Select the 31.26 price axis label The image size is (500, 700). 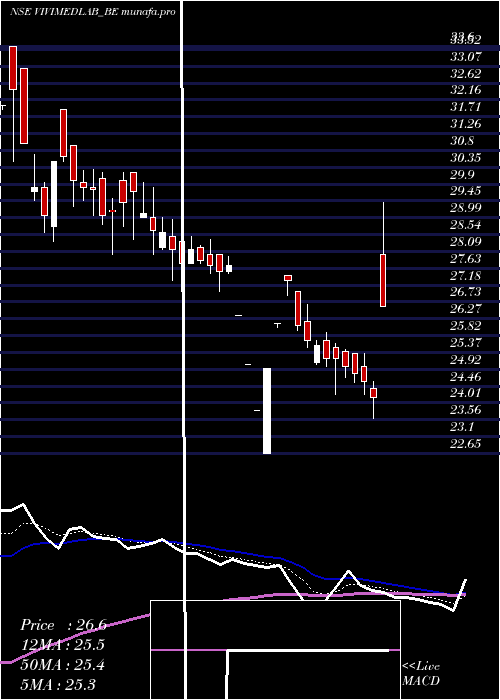point(466,124)
